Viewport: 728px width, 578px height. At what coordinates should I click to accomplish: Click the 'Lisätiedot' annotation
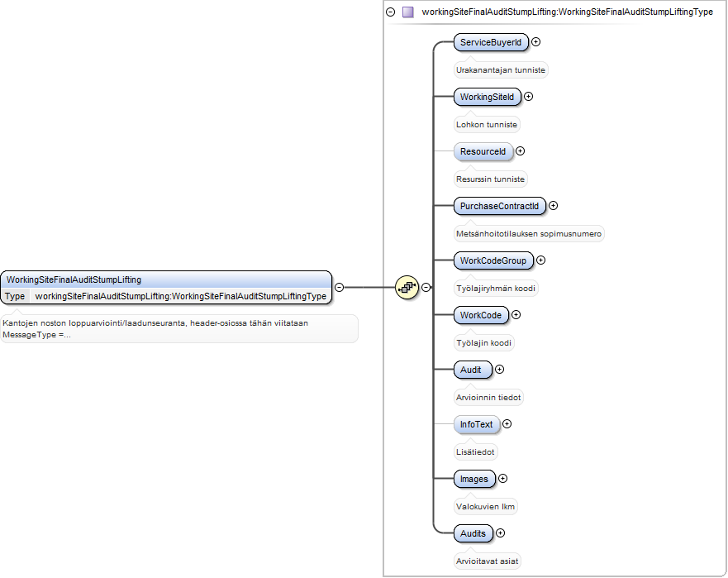475,452
